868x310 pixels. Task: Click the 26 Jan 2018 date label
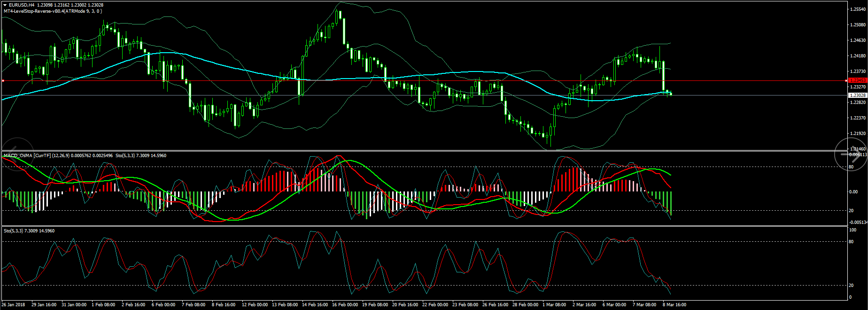click(x=14, y=305)
